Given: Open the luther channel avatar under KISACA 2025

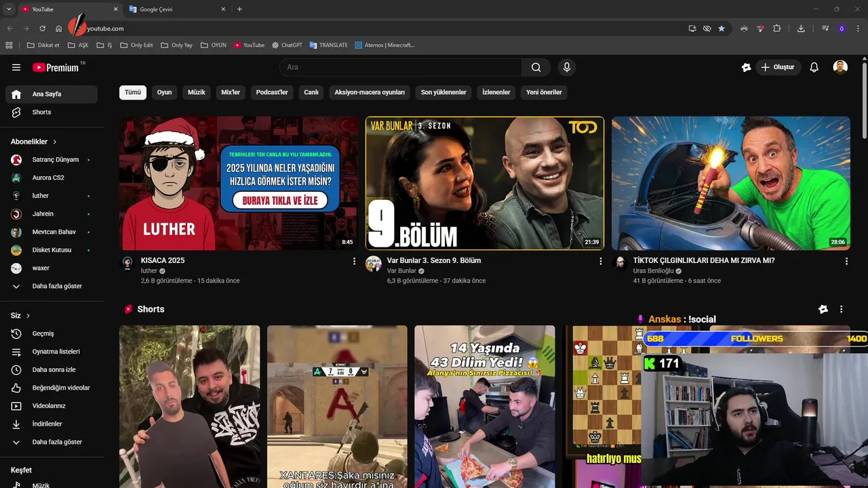Looking at the screenshot, I should (x=127, y=264).
